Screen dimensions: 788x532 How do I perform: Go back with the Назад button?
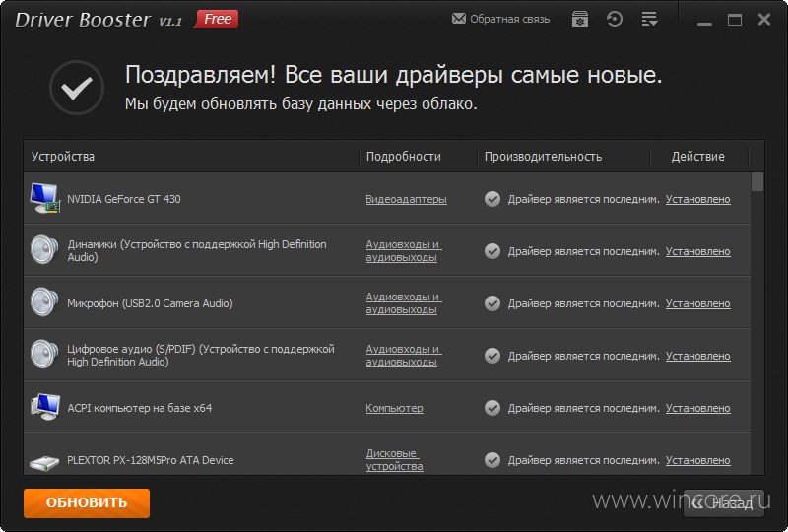coord(724,503)
